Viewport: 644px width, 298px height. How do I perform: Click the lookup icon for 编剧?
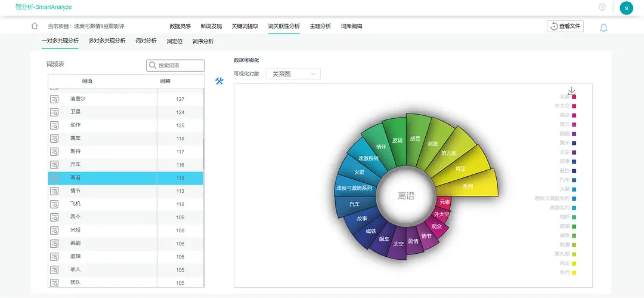coord(54,243)
